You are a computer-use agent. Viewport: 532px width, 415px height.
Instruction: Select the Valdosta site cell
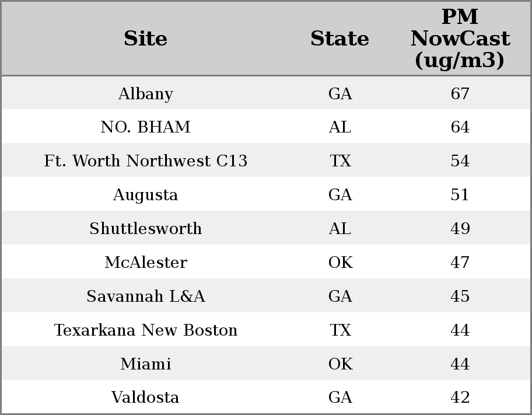coord(145,397)
